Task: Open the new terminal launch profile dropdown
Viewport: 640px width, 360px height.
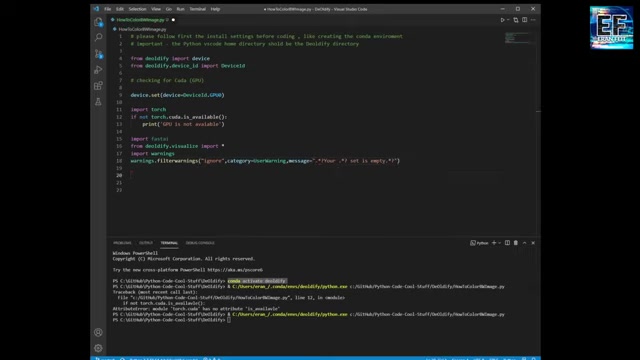Action: [500, 243]
